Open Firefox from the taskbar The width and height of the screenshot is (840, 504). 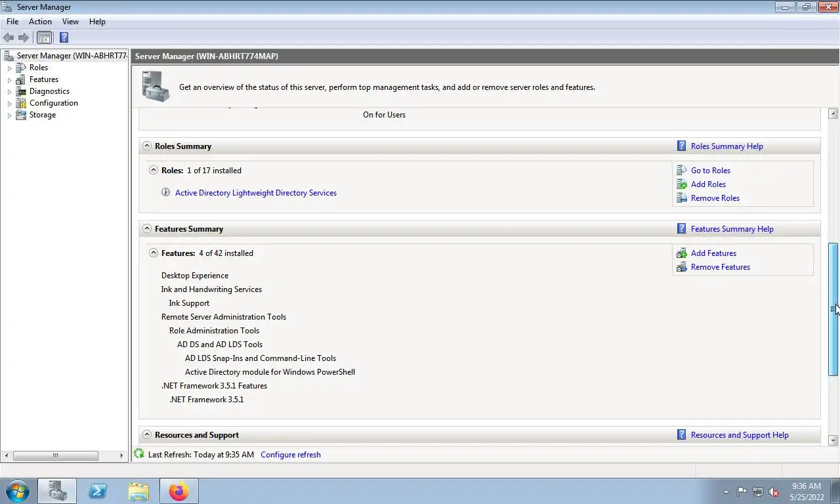click(178, 491)
